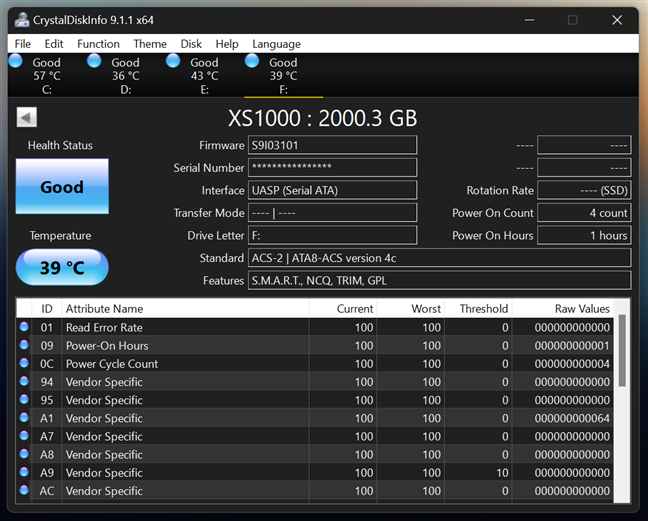
Task: Click the Transfer Mode field
Action: pos(332,213)
